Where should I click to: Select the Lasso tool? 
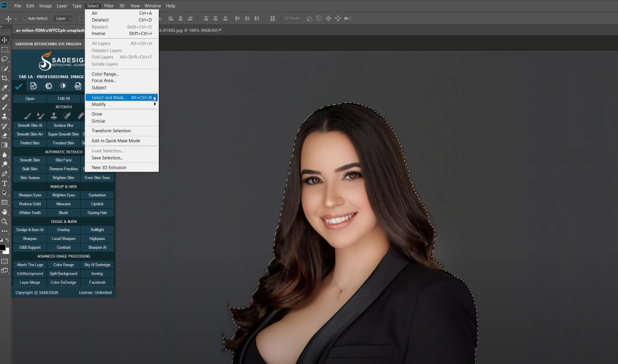[x=5, y=59]
